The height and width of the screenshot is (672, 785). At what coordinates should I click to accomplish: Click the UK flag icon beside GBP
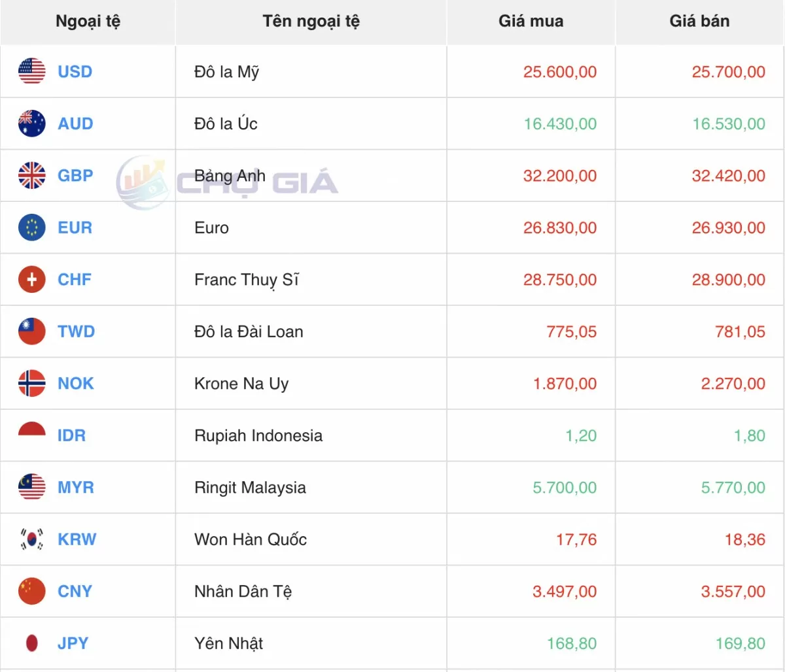pos(31,175)
